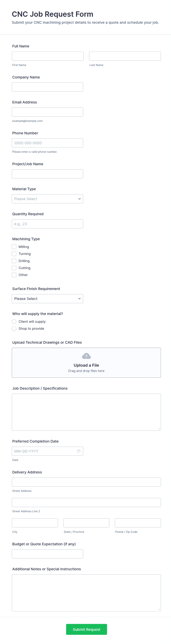
Task: Open the Material Type dropdown
Action: click(47, 199)
